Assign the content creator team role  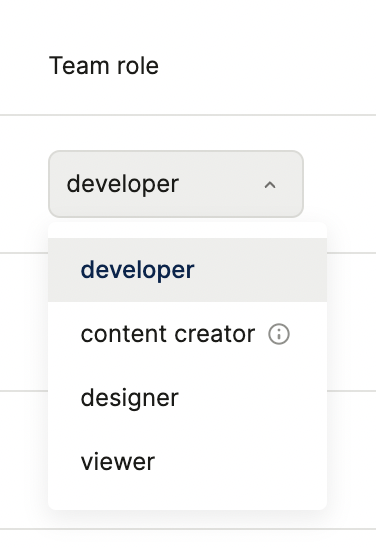coord(187,334)
